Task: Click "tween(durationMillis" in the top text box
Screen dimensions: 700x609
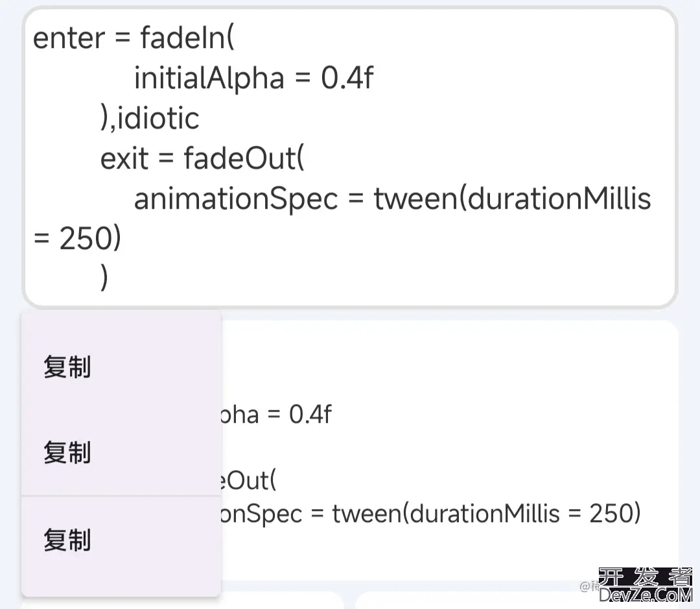Action: pos(512,198)
